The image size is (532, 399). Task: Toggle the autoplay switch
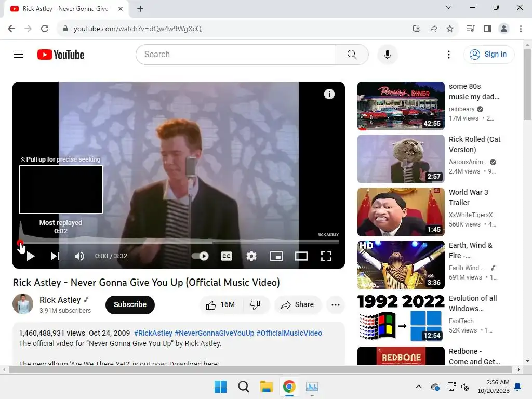coord(200,256)
